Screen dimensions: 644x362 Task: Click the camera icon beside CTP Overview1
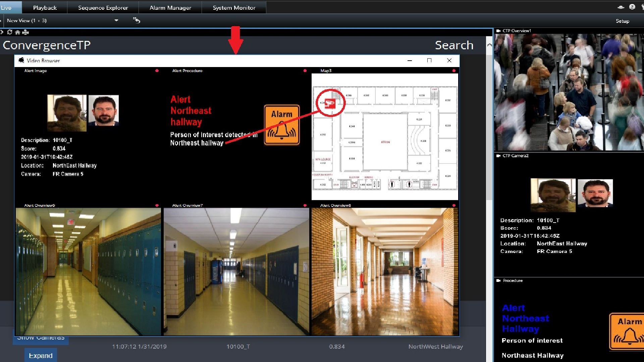498,31
